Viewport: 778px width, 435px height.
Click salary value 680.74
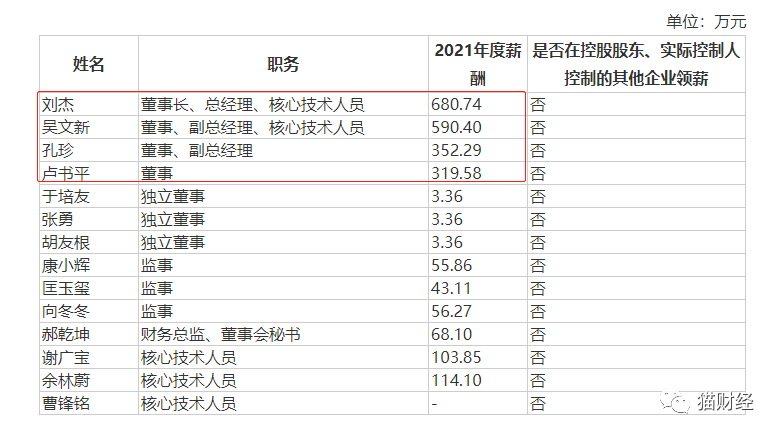(456, 104)
